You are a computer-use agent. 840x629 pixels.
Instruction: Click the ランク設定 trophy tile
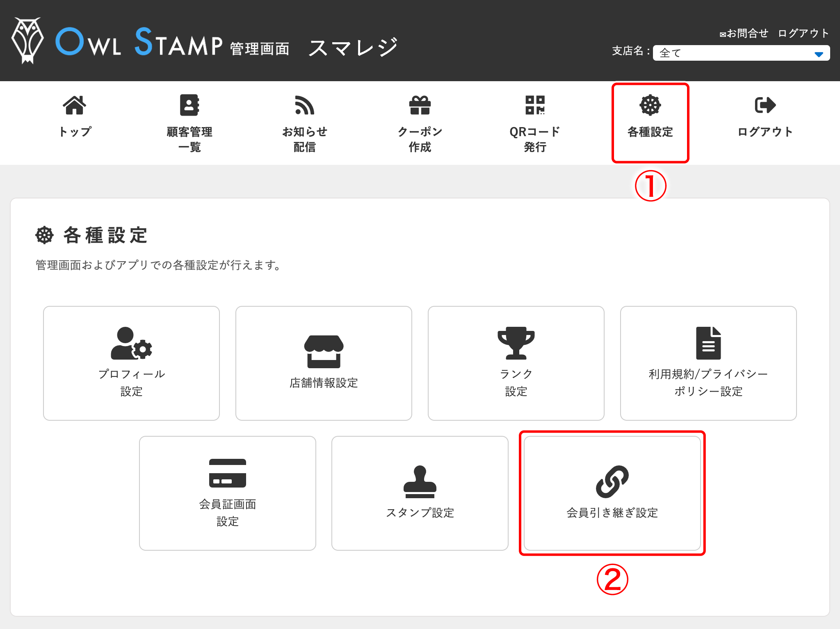point(516,363)
